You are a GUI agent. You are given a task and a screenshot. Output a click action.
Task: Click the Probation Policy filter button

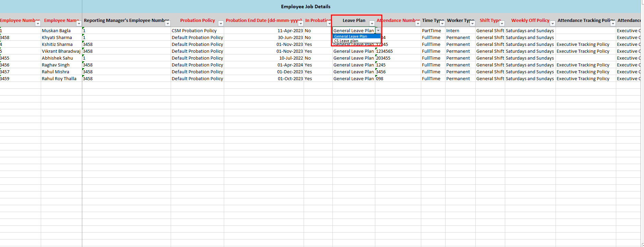click(221, 24)
